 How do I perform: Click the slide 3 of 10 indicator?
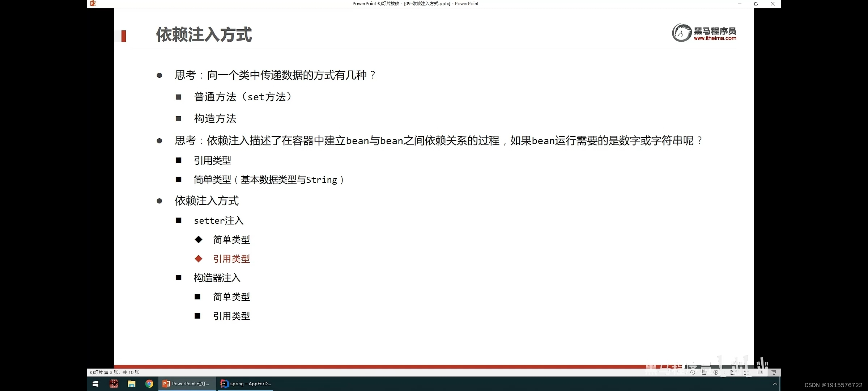[114, 372]
